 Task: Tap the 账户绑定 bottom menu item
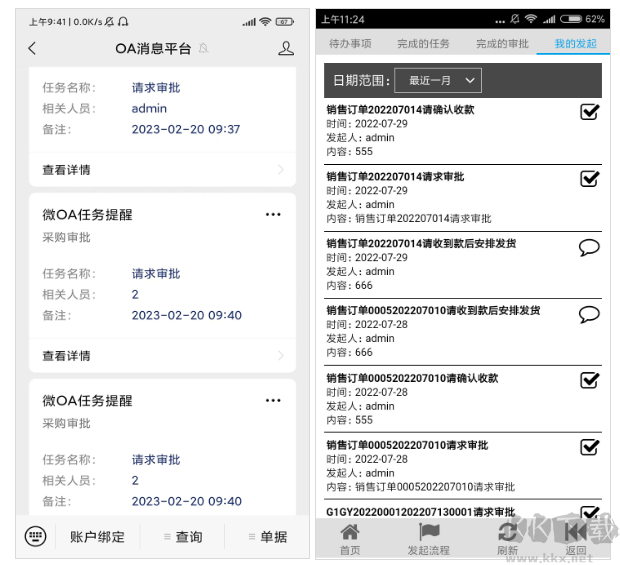point(97,537)
